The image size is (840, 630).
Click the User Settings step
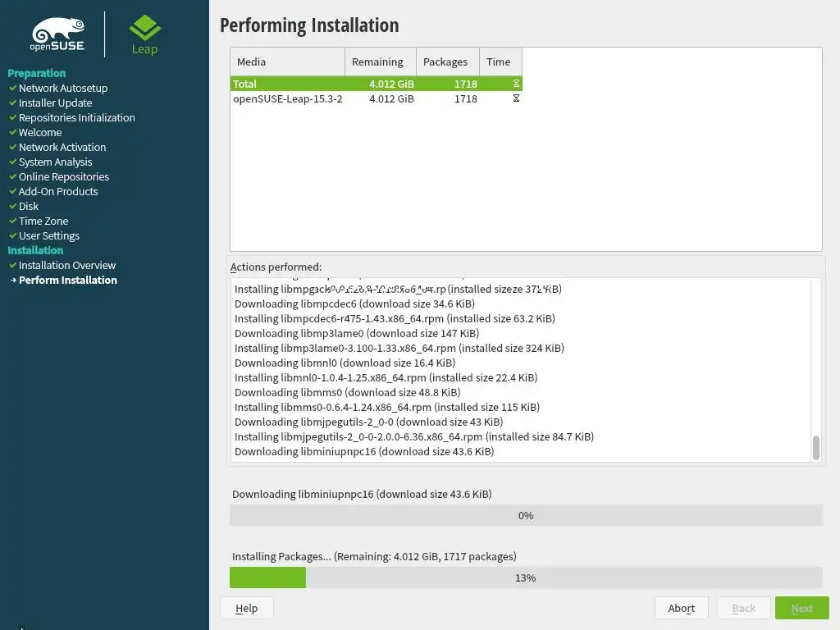[x=48, y=235]
